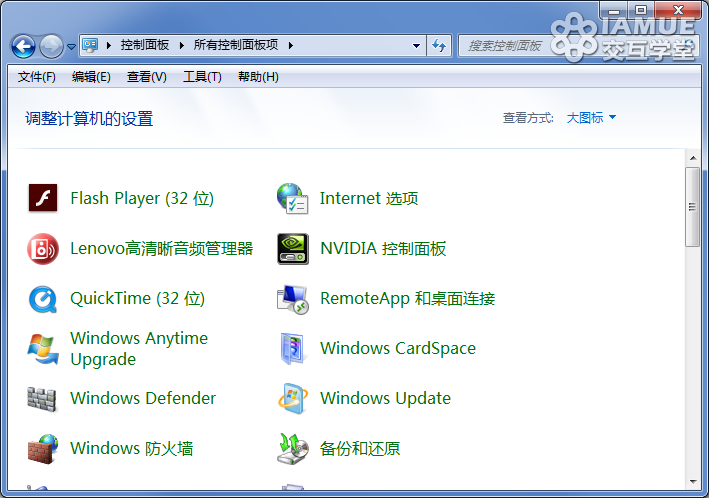Click the 所有控制面板项 breadcrumb segment
Screen dimensions: 709x498
[x=236, y=45]
